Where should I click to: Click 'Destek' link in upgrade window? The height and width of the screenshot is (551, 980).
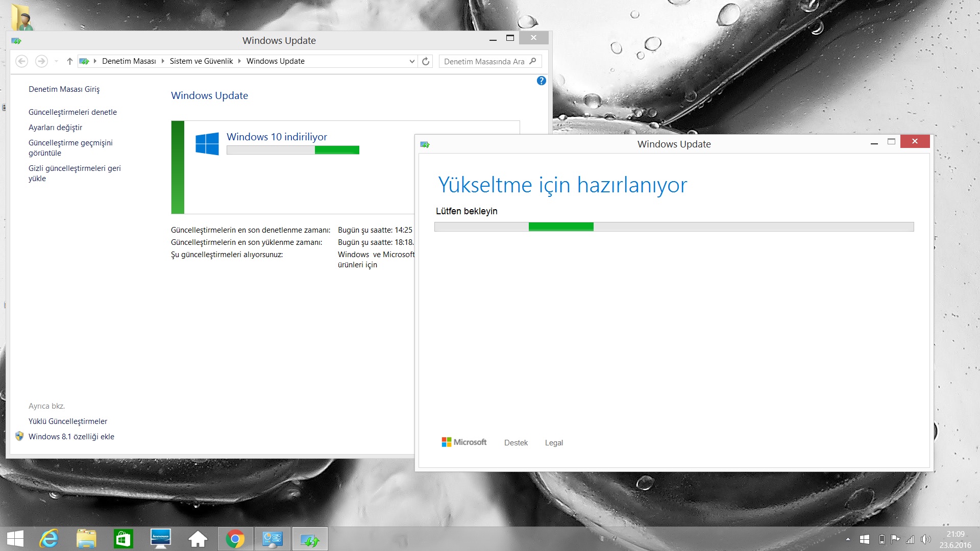click(x=516, y=443)
